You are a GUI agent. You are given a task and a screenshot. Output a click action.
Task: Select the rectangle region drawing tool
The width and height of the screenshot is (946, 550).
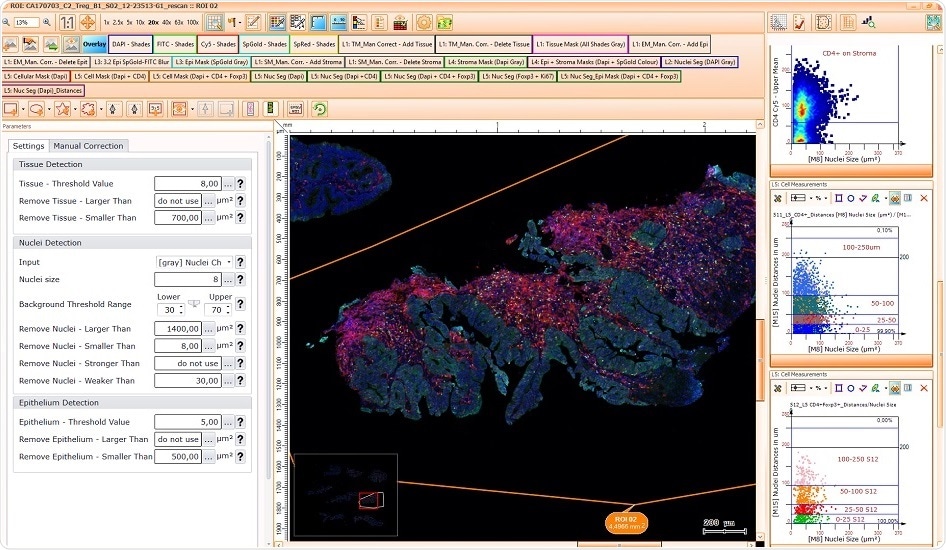click(10, 109)
